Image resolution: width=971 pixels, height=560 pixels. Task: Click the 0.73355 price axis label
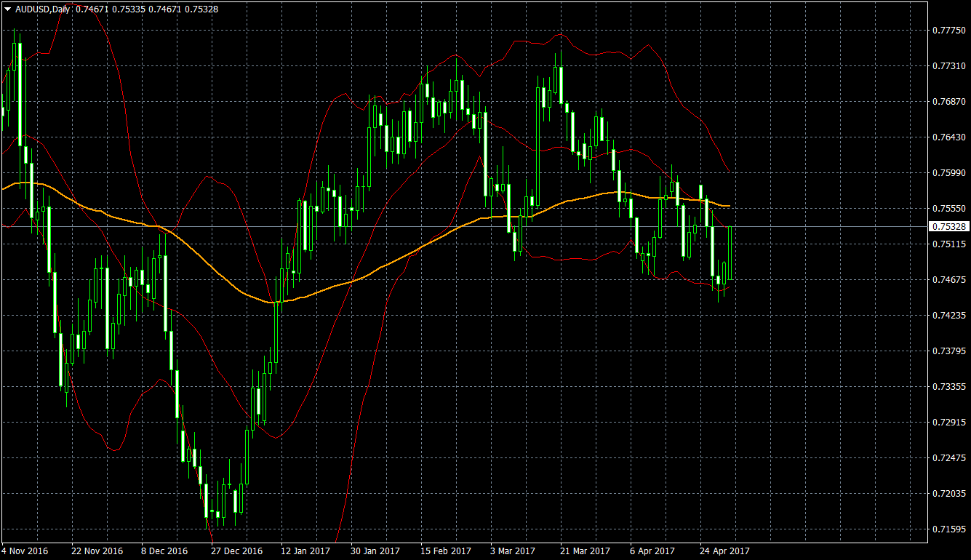[948, 386]
